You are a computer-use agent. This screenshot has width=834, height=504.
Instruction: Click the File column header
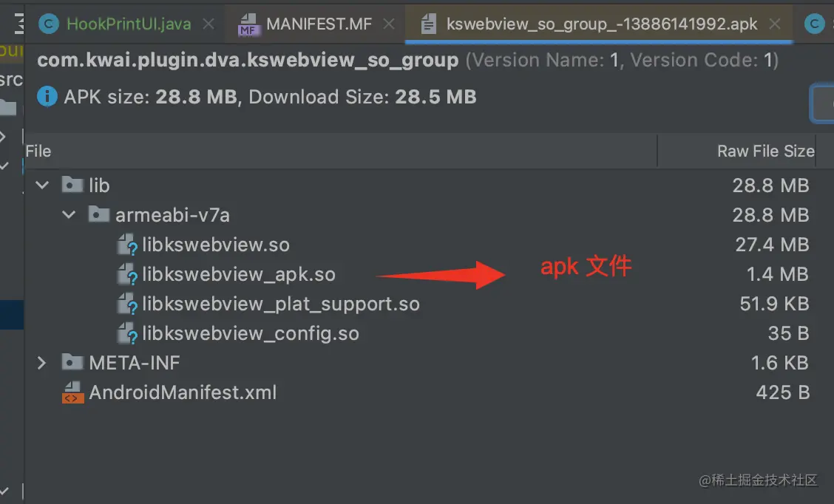[38, 151]
